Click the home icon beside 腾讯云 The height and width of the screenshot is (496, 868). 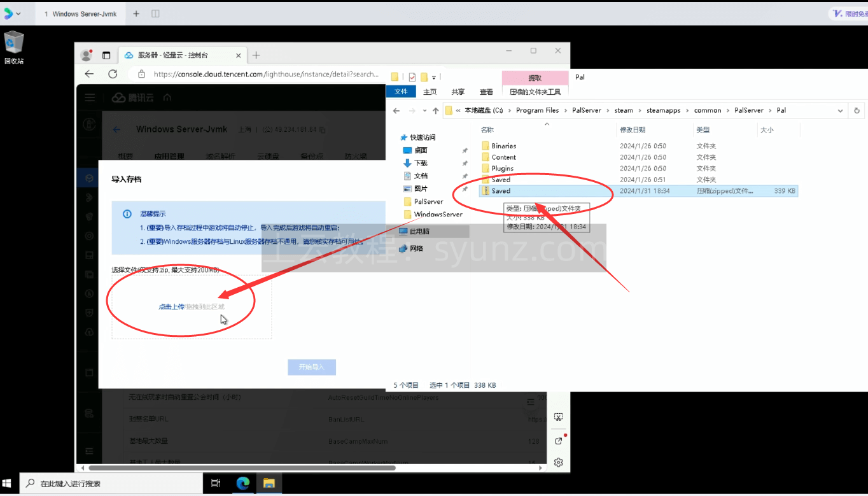[x=167, y=97]
